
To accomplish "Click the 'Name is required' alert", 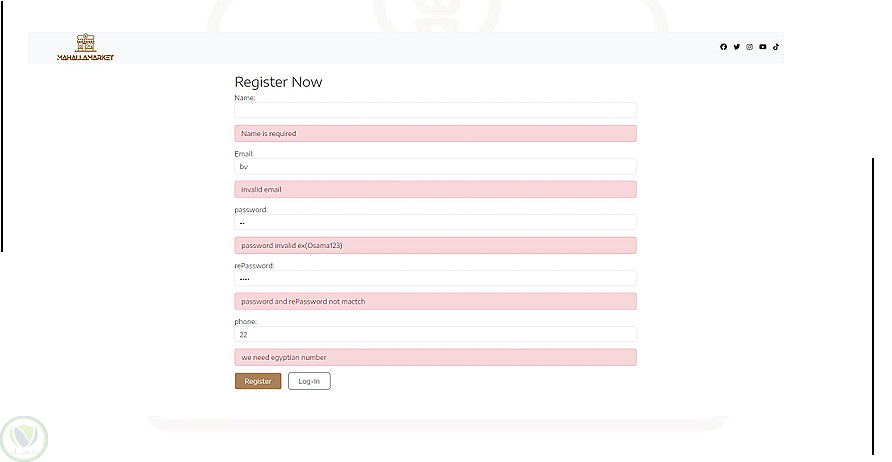I will 435,133.
